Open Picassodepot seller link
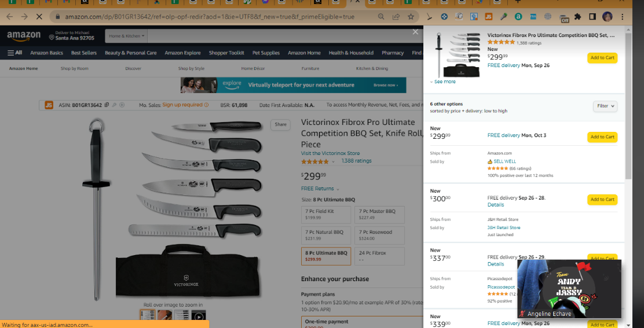Image resolution: width=644 pixels, height=328 pixels. pyautogui.click(x=501, y=287)
